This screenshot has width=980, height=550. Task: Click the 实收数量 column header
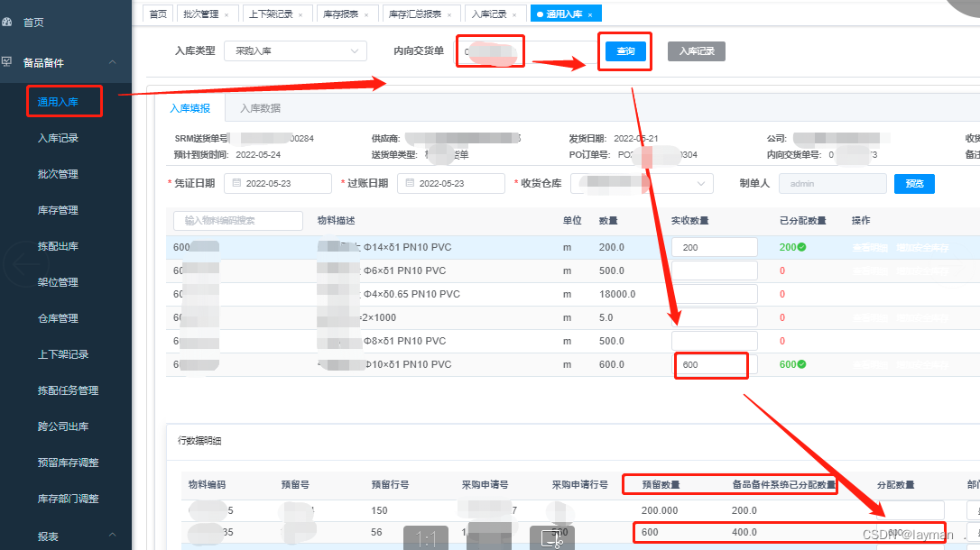tap(690, 220)
